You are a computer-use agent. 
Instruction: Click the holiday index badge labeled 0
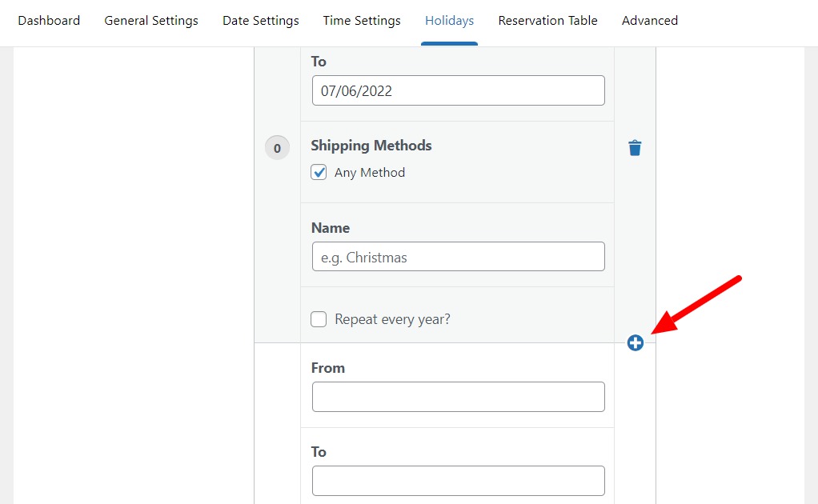coord(277,147)
